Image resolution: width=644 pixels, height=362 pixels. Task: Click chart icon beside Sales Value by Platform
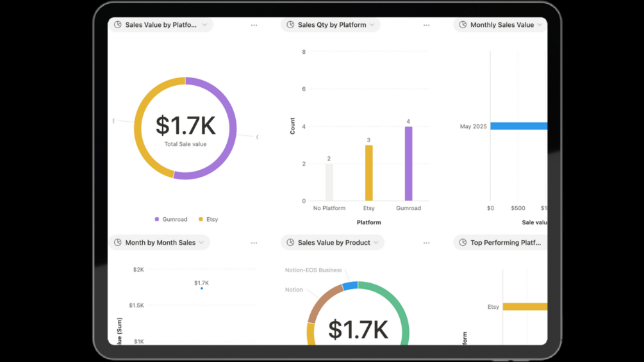coord(117,24)
